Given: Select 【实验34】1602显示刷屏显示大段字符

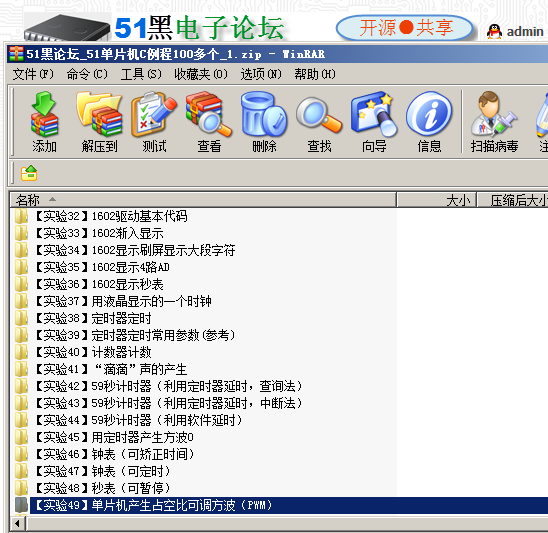Looking at the screenshot, I should coord(135,250).
